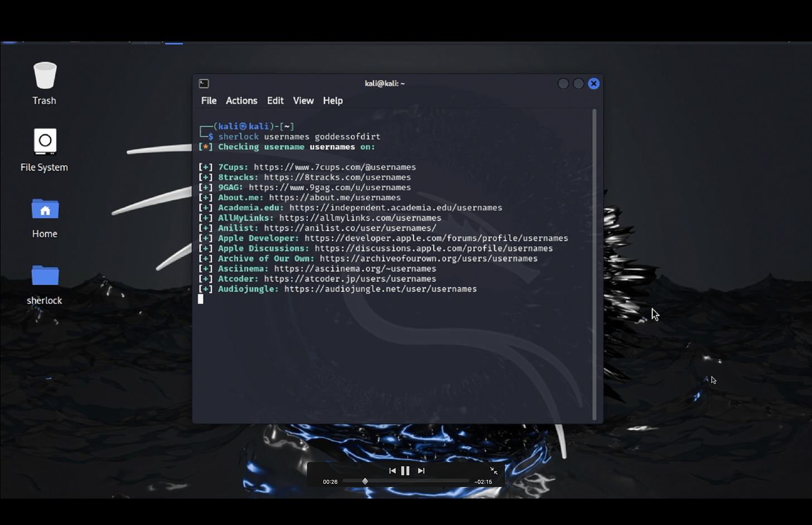Open the File System desktop icon
812x525 pixels.
[x=45, y=141]
